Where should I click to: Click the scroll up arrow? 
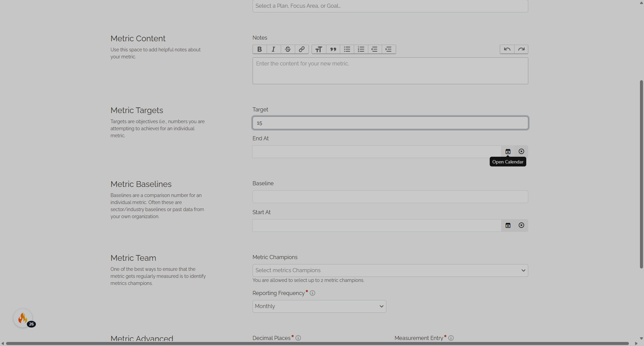641,3
